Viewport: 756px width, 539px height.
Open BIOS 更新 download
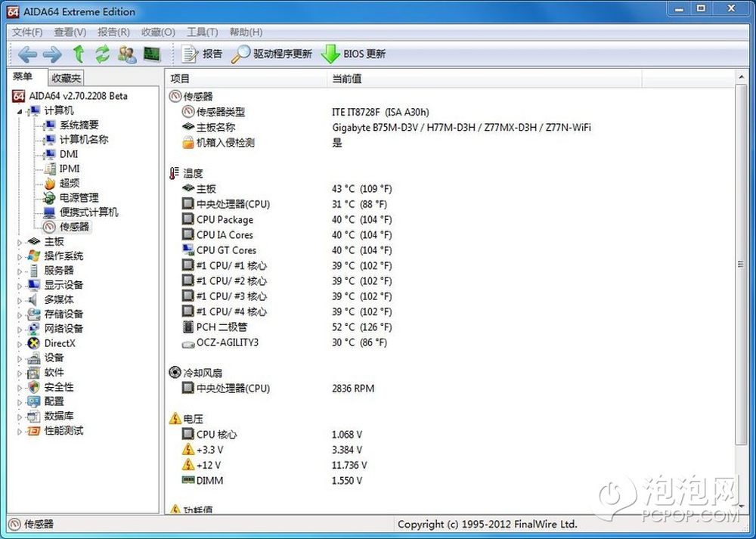353,54
